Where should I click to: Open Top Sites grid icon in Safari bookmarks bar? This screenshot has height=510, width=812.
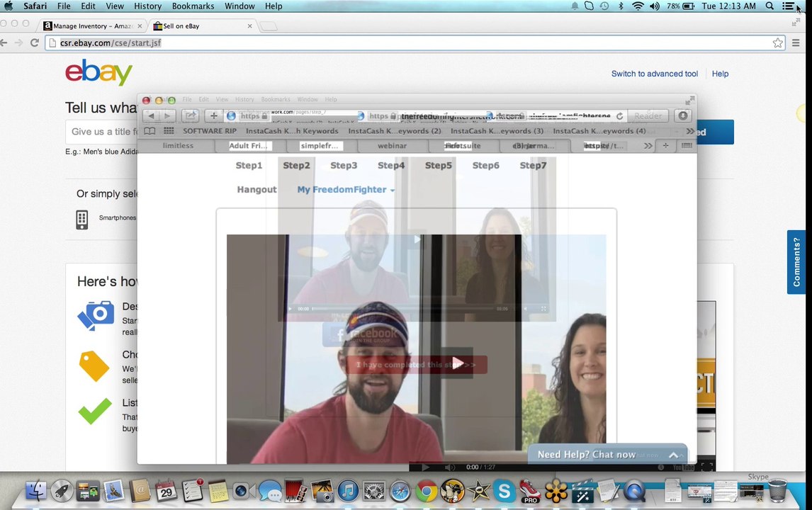(x=169, y=131)
